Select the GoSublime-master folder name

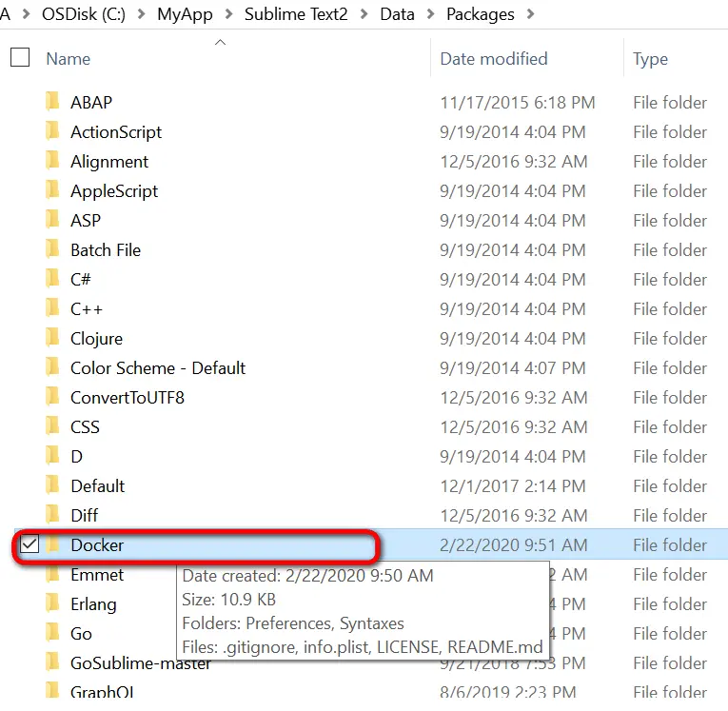tap(141, 663)
